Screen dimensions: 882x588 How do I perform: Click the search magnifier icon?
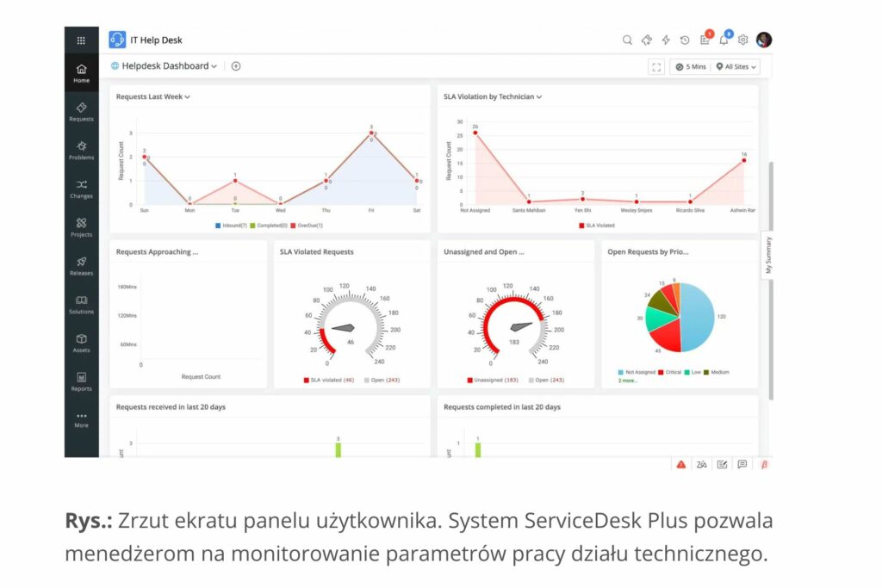627,40
